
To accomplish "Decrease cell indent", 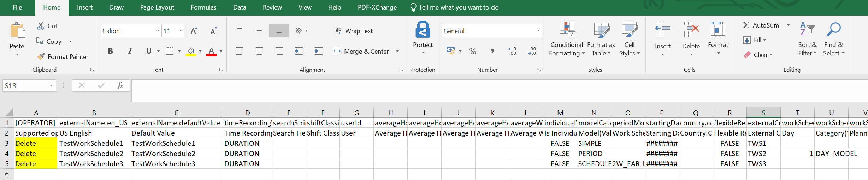I will (x=299, y=51).
